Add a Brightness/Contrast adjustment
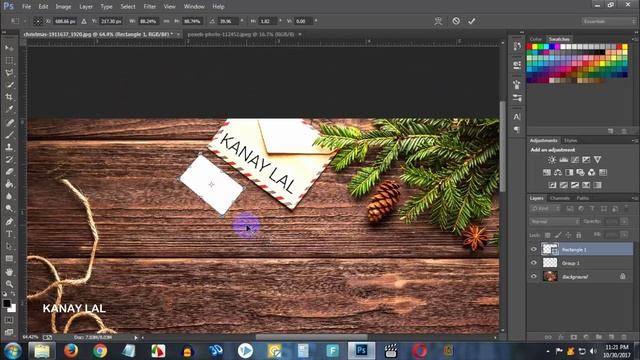 coord(552,160)
